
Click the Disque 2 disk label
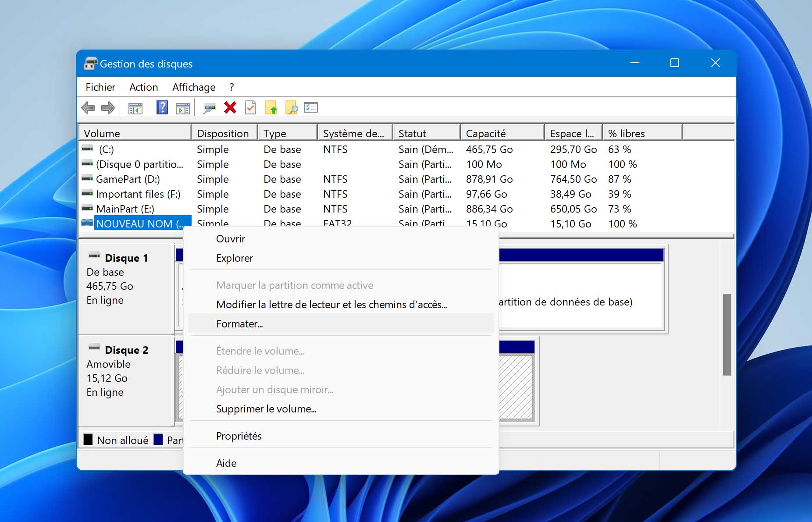point(126,350)
